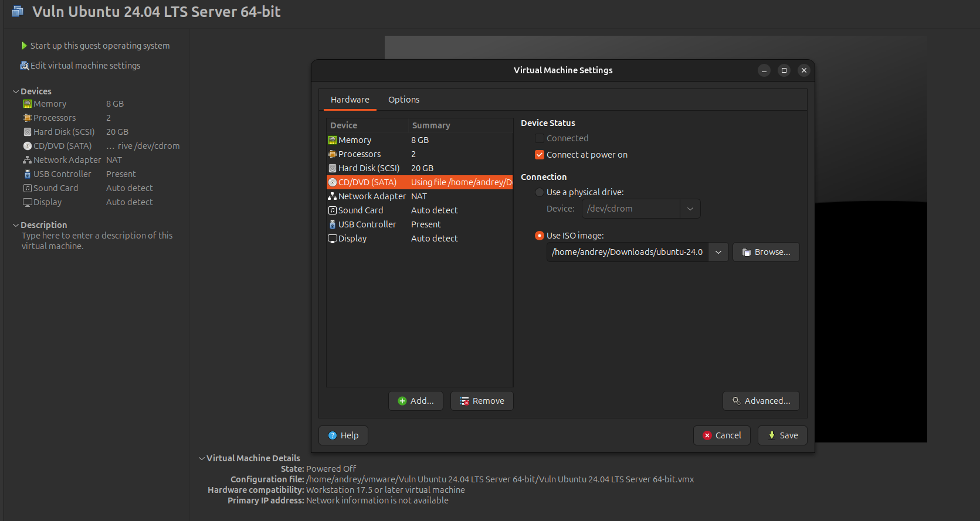Select Display row in settings list
Image resolution: width=980 pixels, height=521 pixels.
(x=420, y=239)
